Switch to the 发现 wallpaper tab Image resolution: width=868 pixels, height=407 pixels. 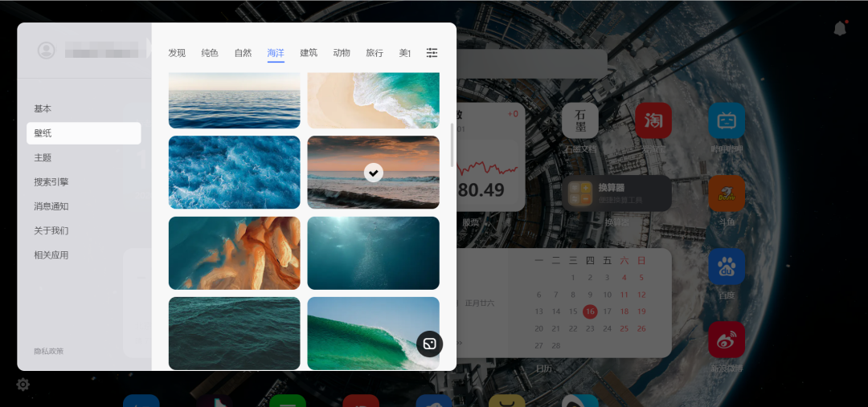pos(177,53)
